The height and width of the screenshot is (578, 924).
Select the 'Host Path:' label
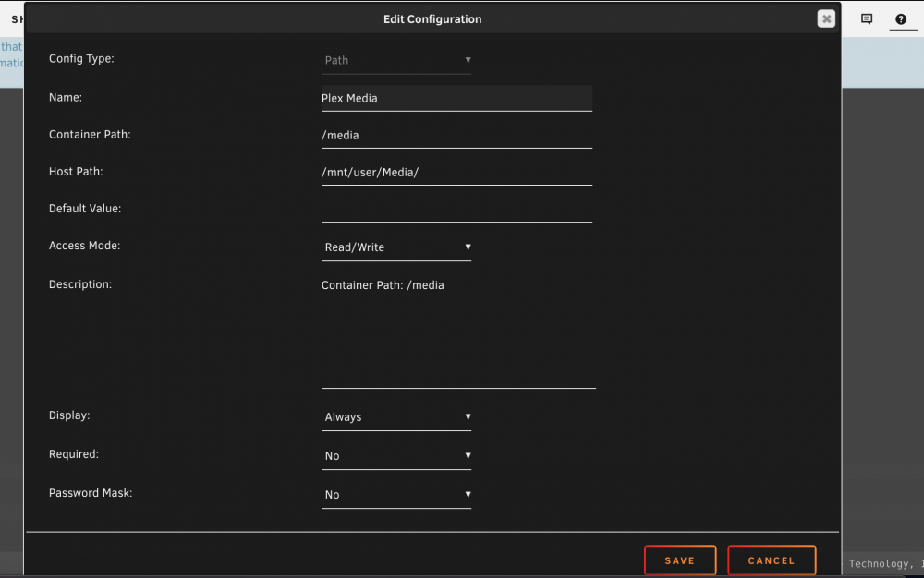76,172
